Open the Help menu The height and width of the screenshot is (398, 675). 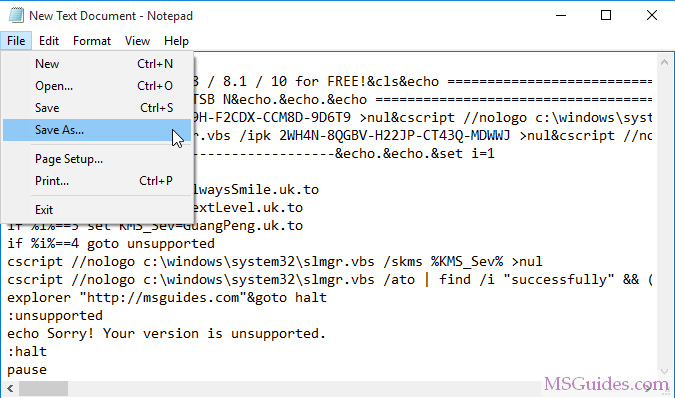pyautogui.click(x=176, y=41)
